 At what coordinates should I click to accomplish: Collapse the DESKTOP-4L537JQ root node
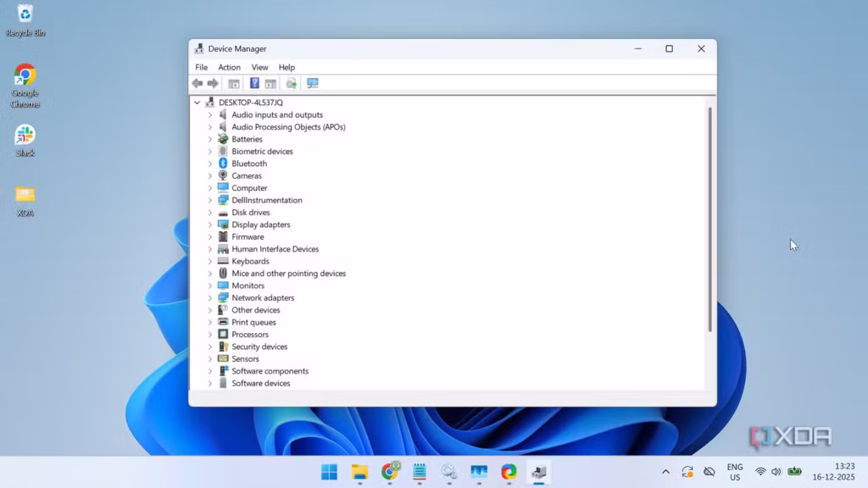(x=197, y=103)
